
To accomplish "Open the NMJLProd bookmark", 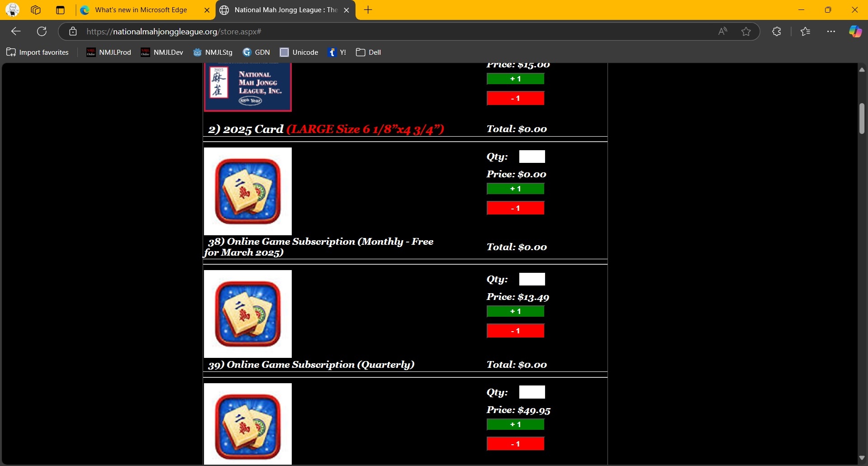I will click(109, 52).
